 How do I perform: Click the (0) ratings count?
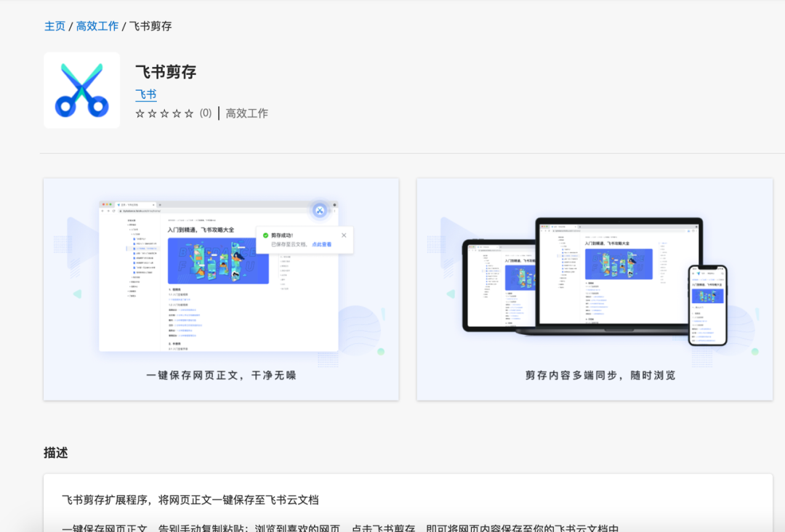tap(205, 113)
